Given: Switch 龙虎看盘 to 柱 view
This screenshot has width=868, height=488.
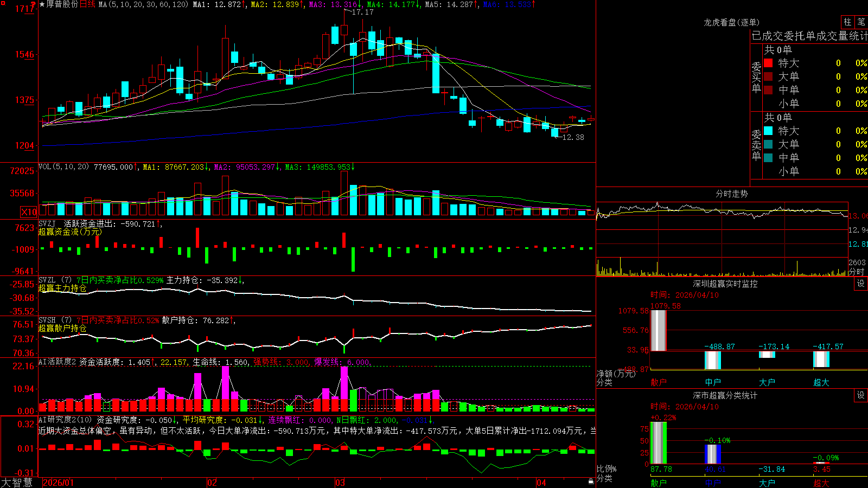Looking at the screenshot, I should pos(847,22).
